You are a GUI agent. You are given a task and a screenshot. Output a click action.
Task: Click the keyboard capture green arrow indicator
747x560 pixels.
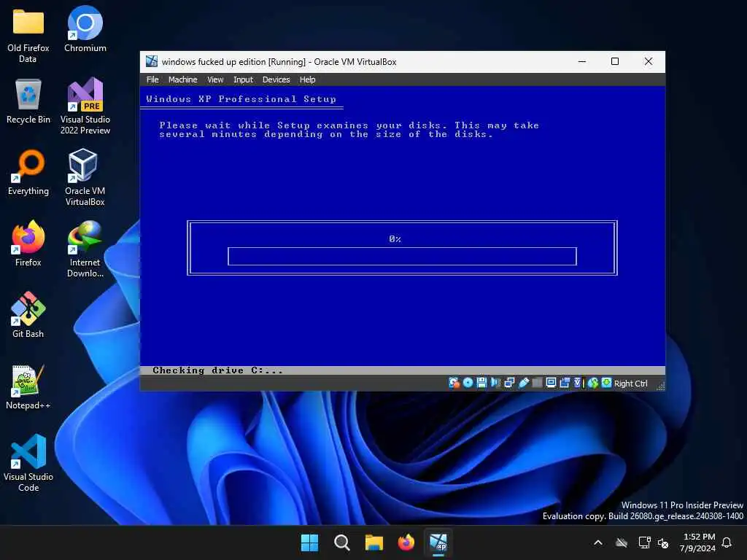(x=606, y=383)
